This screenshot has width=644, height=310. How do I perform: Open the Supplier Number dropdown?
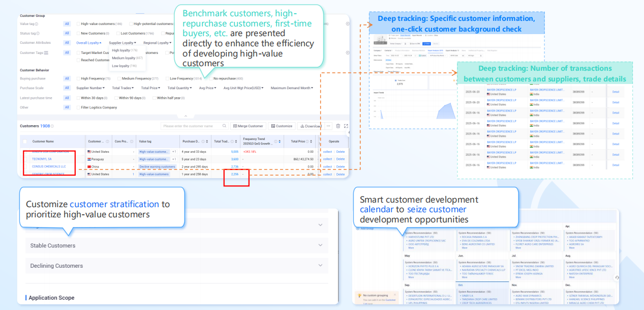tap(91, 88)
